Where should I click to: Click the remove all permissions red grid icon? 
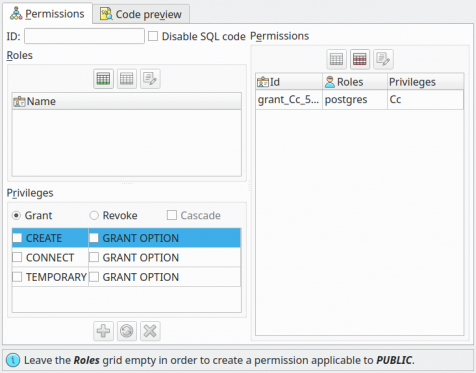click(x=360, y=60)
